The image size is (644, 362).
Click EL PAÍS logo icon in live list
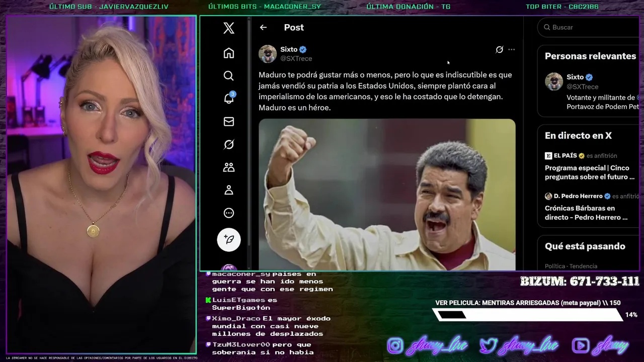[x=548, y=156]
